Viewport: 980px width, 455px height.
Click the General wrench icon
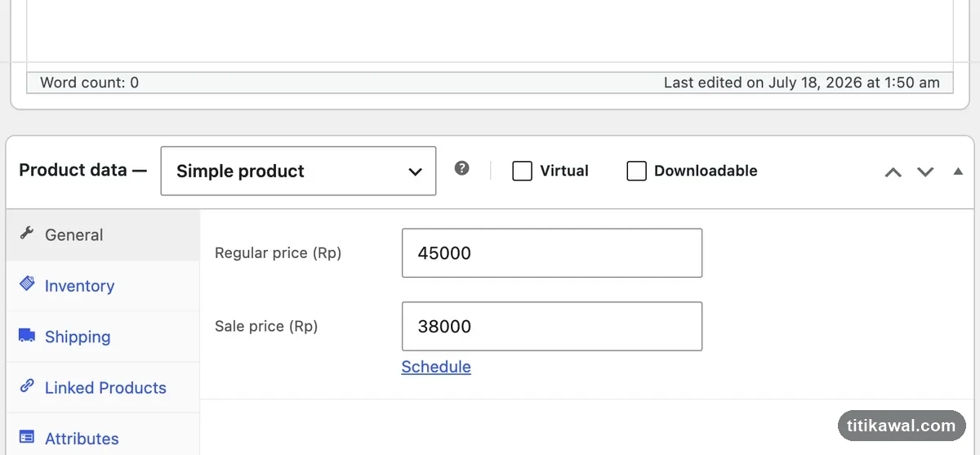coord(27,234)
